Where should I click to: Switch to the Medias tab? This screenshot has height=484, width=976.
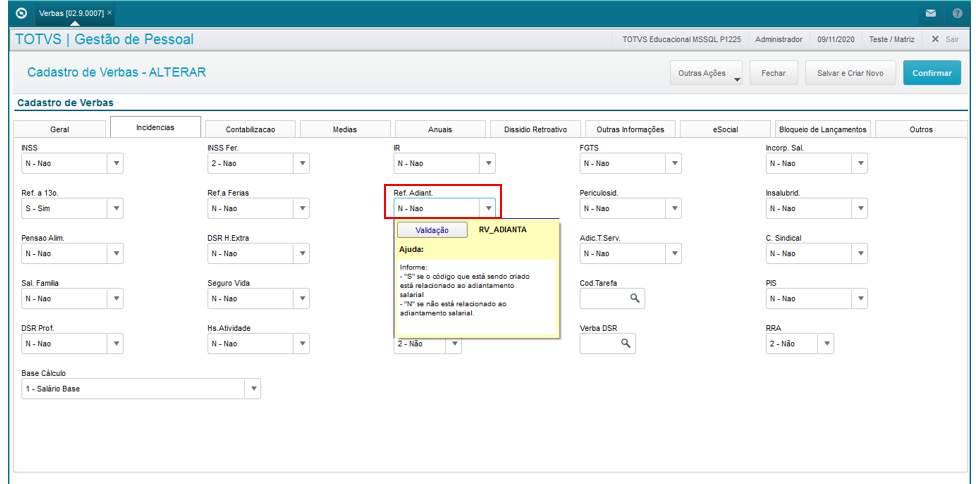(x=345, y=129)
